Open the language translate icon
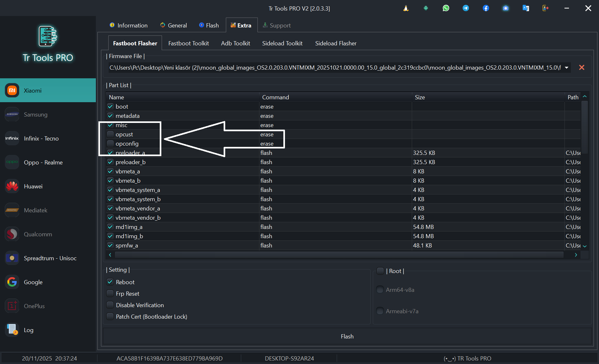The image size is (599, 364). point(526,8)
